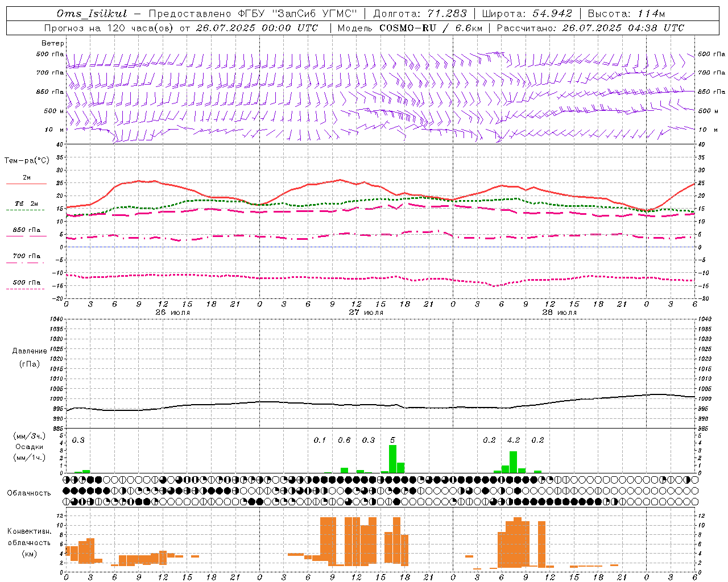The image size is (728, 582).
Task: Click the Долгота: 71.283 value
Action: coord(420,14)
